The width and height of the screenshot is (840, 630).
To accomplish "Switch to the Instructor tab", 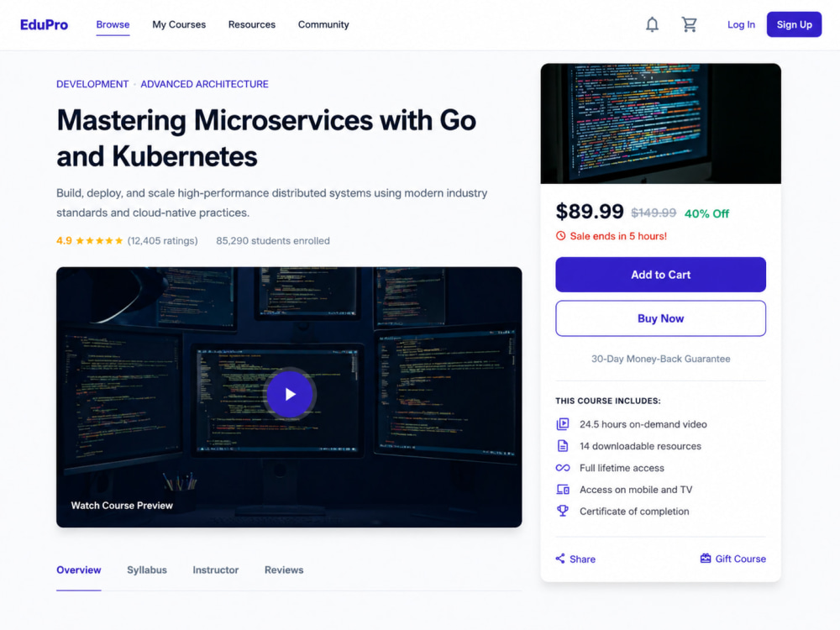I will tap(215, 570).
